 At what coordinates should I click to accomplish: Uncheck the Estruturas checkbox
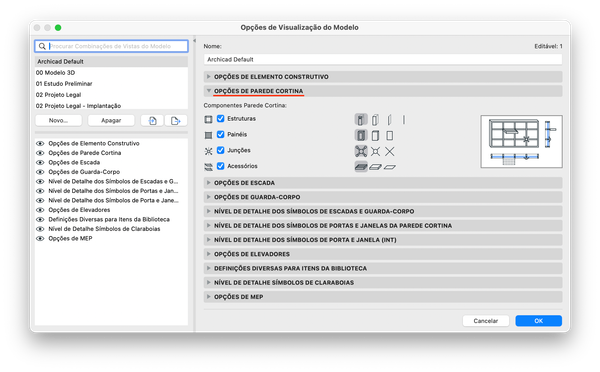pos(220,119)
